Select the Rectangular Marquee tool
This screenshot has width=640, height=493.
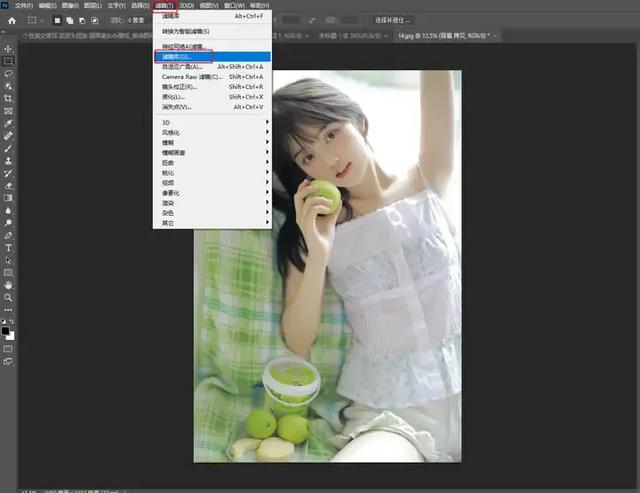8,62
